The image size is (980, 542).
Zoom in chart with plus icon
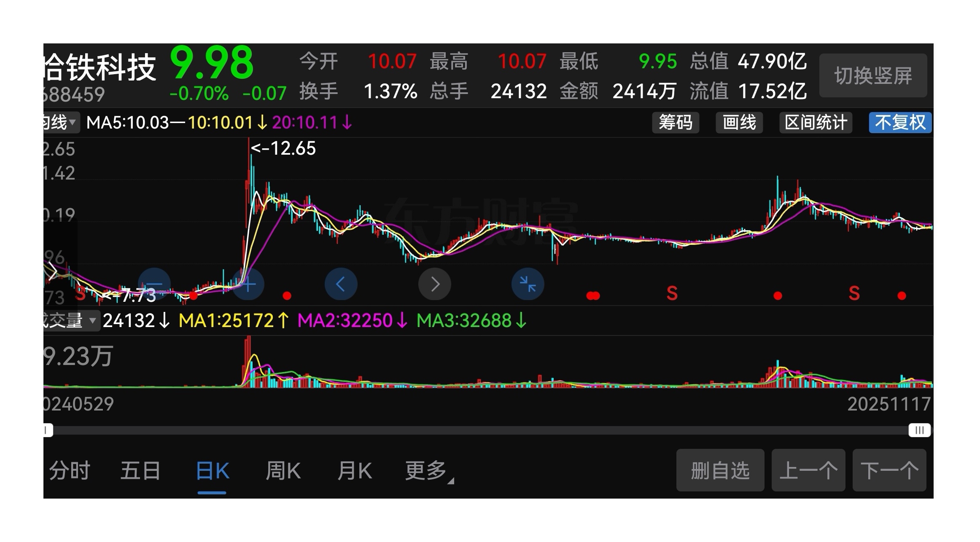tap(248, 284)
